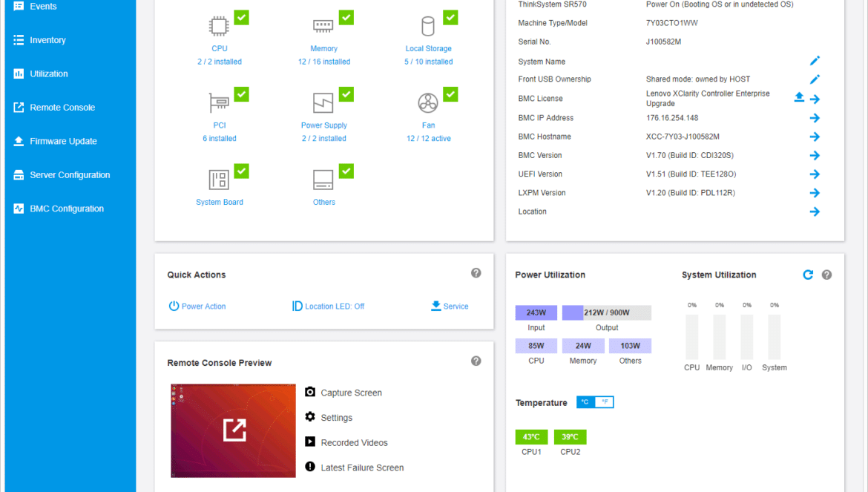This screenshot has height=492, width=868.
Task: Open Quick Actions help icon
Action: click(x=476, y=273)
